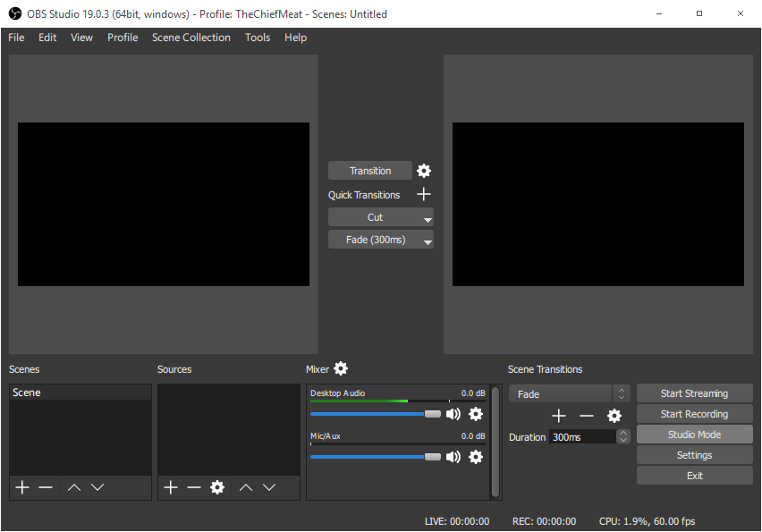The image size is (762, 532).
Task: Remove selected scene with minus icon
Action: pyautogui.click(x=46, y=487)
